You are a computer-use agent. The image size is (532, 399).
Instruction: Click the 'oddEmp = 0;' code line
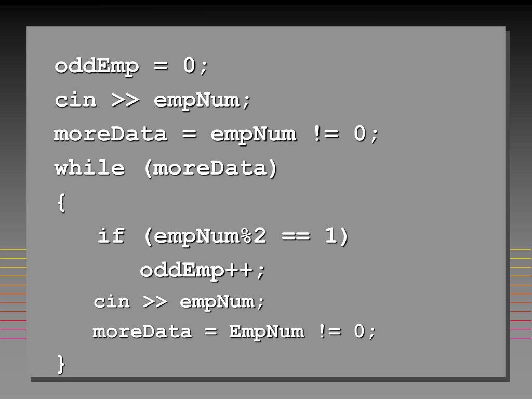[131, 66]
